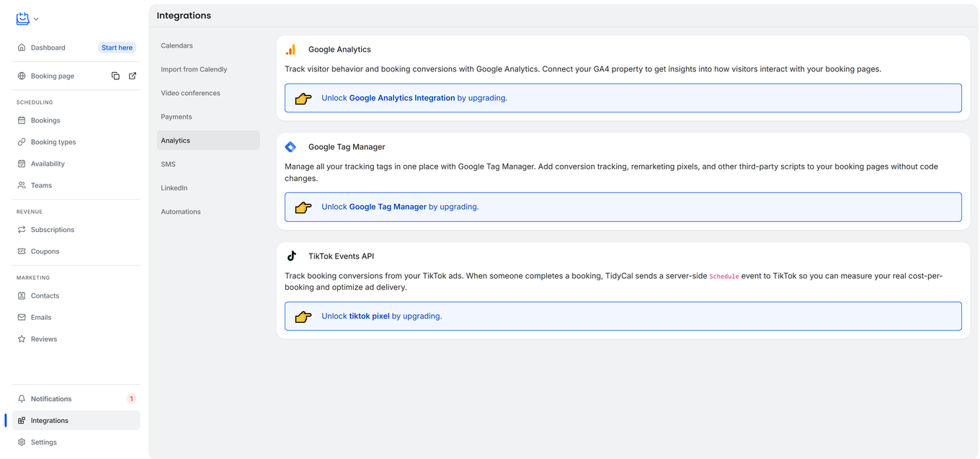Click the TidyCal logo icon
The height and width of the screenshot is (459, 980).
[x=23, y=19]
